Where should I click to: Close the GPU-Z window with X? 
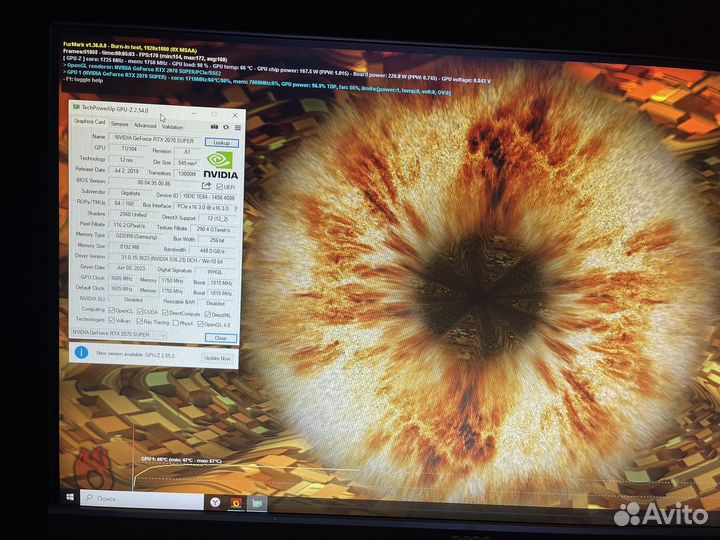[235, 115]
